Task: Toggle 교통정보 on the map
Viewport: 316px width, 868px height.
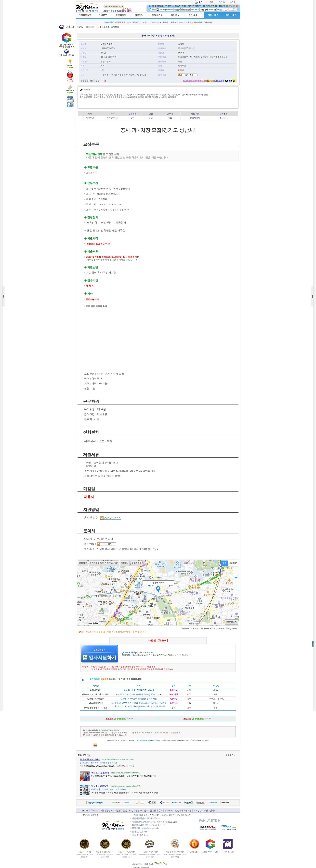Action: point(83,563)
